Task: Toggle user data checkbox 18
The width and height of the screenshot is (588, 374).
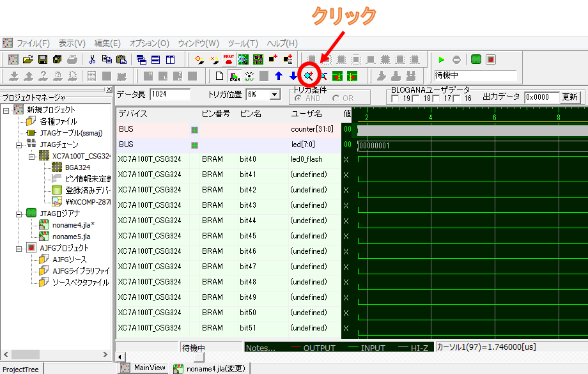Action: (x=416, y=98)
